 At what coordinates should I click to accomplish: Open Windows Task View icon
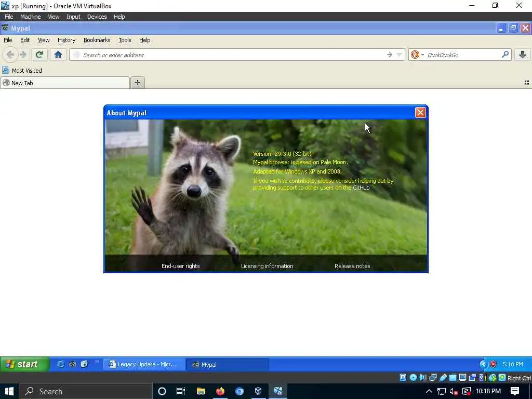(181, 391)
